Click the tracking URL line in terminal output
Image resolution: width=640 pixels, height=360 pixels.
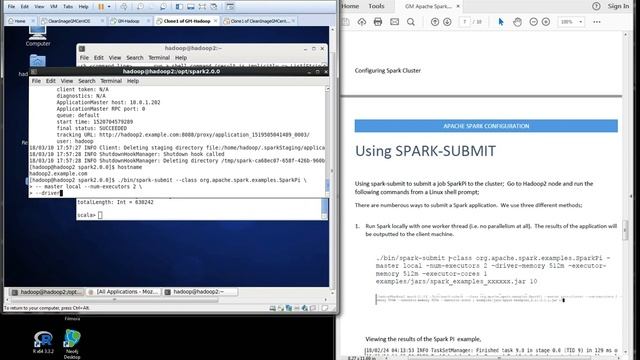click(x=182, y=135)
